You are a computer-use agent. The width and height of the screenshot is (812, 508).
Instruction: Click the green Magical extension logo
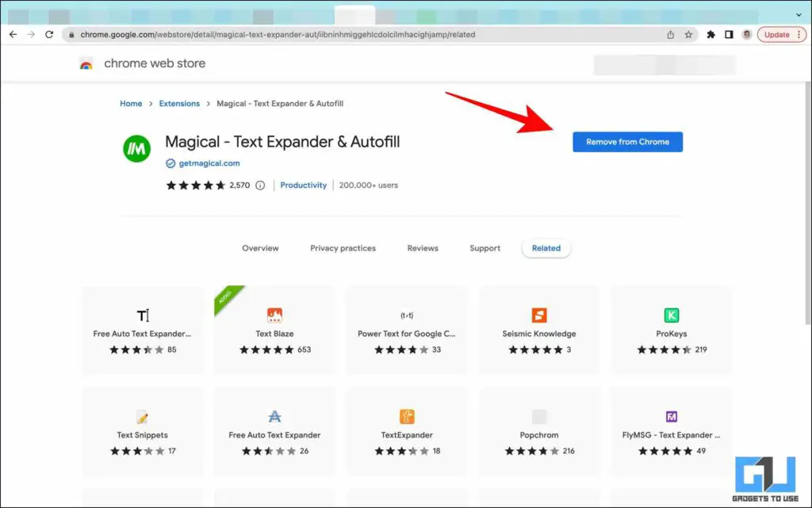[136, 148]
